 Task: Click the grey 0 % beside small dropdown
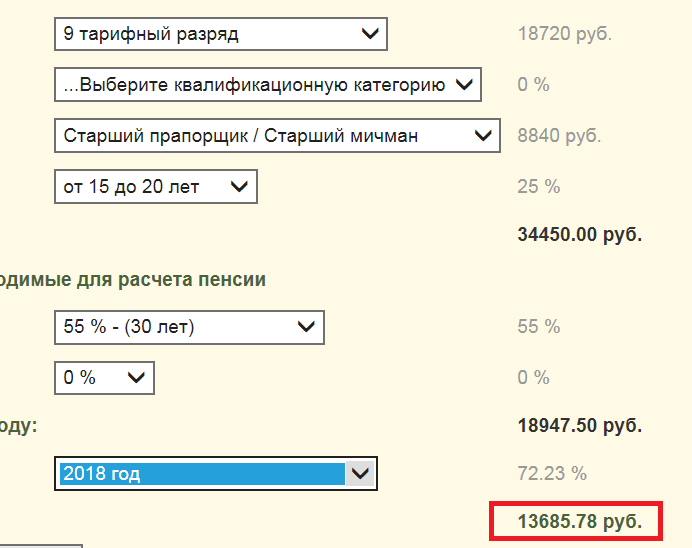(x=534, y=378)
